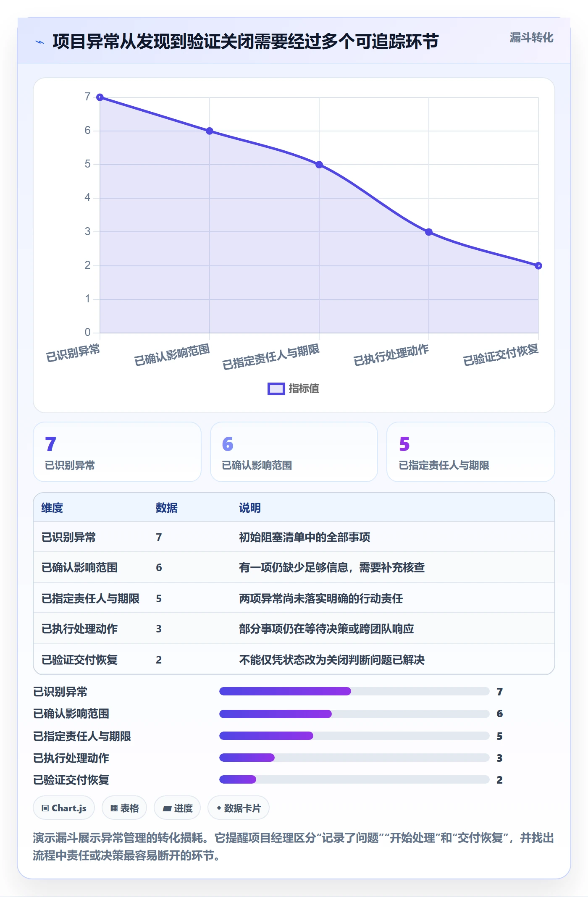Click the 进度 tag chip
Viewport: 588px width, 897px height.
[x=177, y=808]
